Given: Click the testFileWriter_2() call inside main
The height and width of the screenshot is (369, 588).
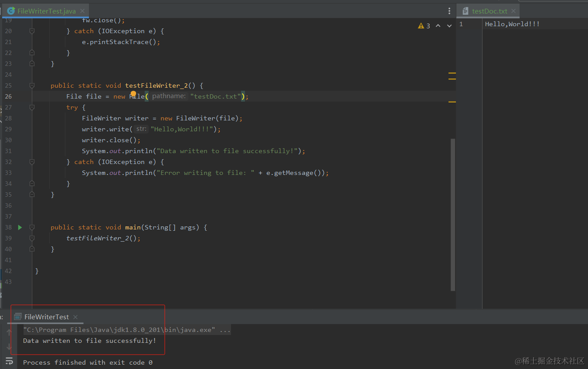Looking at the screenshot, I should coord(103,238).
